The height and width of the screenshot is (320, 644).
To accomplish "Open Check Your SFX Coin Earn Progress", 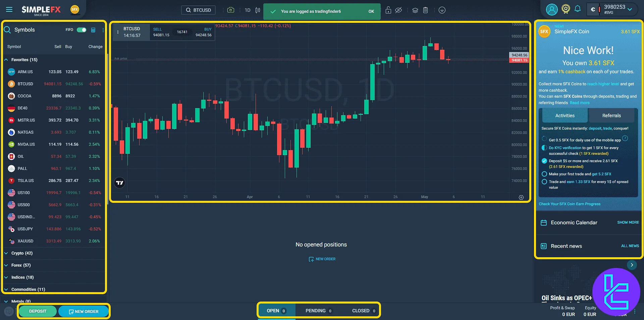I will (570, 204).
